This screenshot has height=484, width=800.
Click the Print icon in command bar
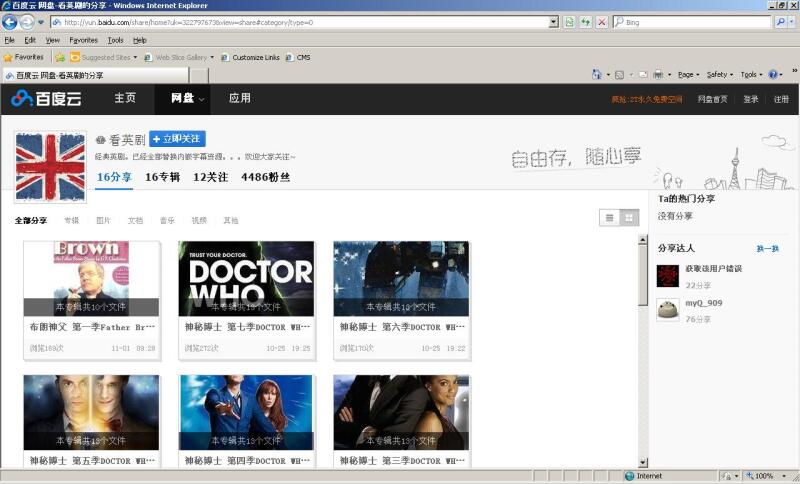(x=657, y=74)
